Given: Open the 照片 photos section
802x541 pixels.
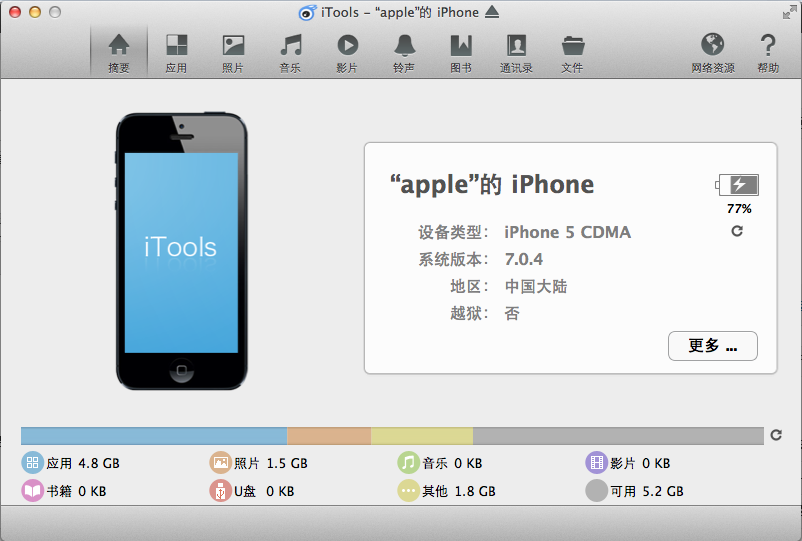Looking at the screenshot, I should [233, 53].
